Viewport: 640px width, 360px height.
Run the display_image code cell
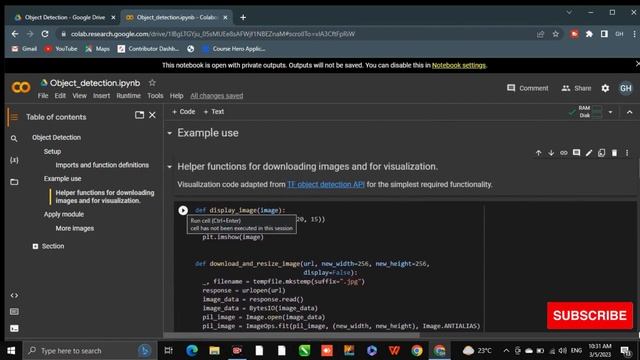click(183, 210)
